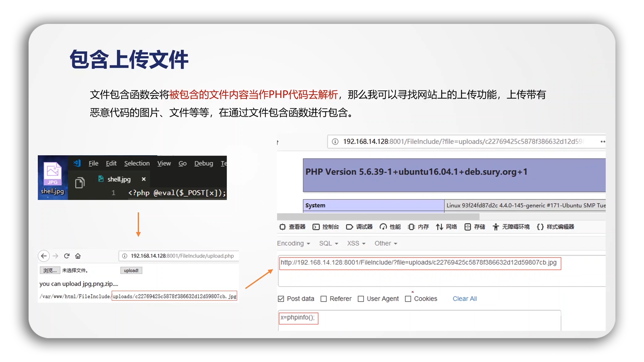Toggle the User Agent checkbox
The width and height of the screenshot is (644, 362).
361,299
